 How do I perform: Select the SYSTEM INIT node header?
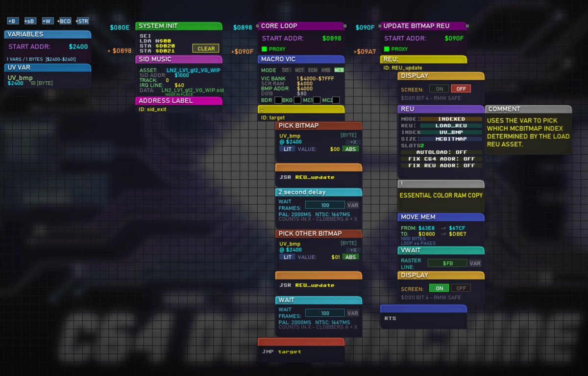pyautogui.click(x=179, y=26)
